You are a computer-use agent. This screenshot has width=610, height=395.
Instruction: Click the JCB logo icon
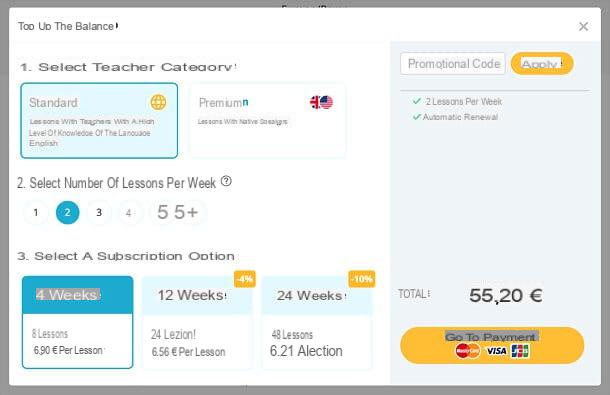coord(520,351)
